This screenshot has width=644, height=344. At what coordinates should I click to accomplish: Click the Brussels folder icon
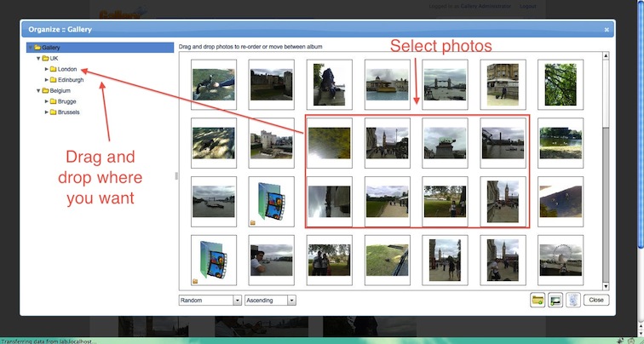point(54,112)
